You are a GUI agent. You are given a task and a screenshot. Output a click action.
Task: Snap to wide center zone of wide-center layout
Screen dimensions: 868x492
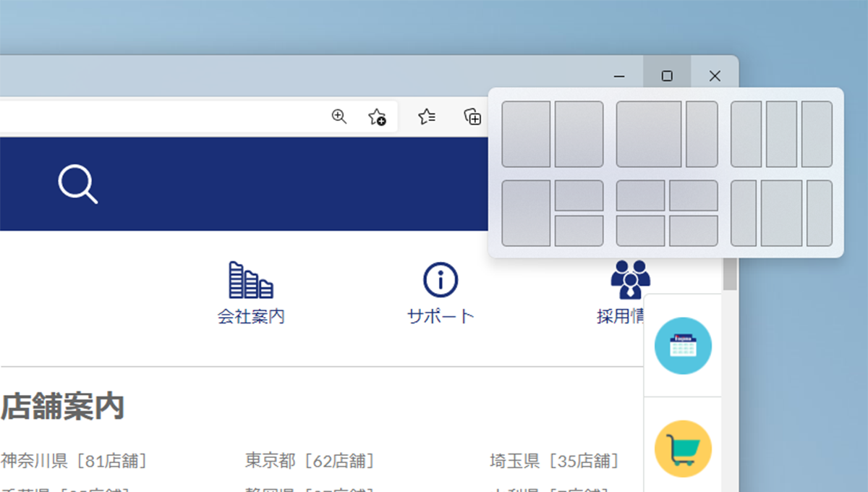point(781,213)
